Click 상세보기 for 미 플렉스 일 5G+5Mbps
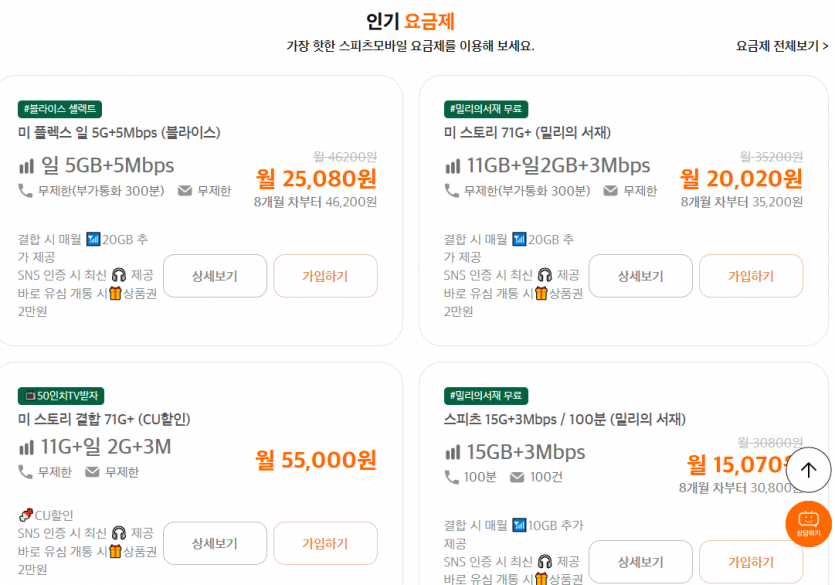The height and width of the screenshot is (585, 835). coord(215,276)
